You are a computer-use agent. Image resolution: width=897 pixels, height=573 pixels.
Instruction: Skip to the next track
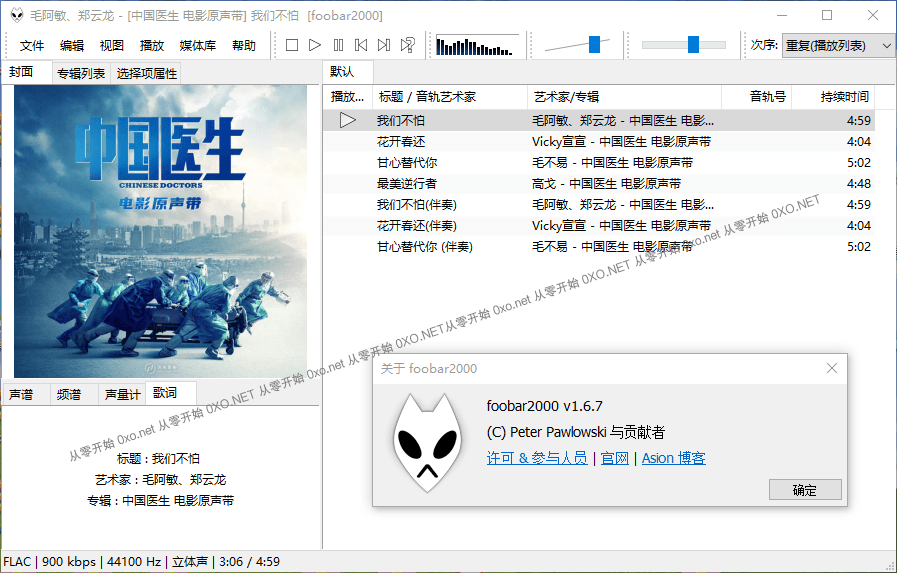coord(384,45)
